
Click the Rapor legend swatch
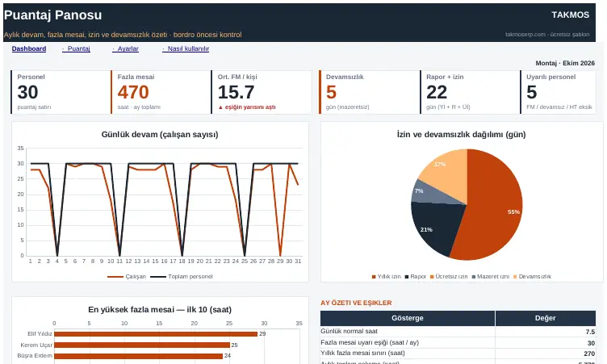pyautogui.click(x=407, y=277)
